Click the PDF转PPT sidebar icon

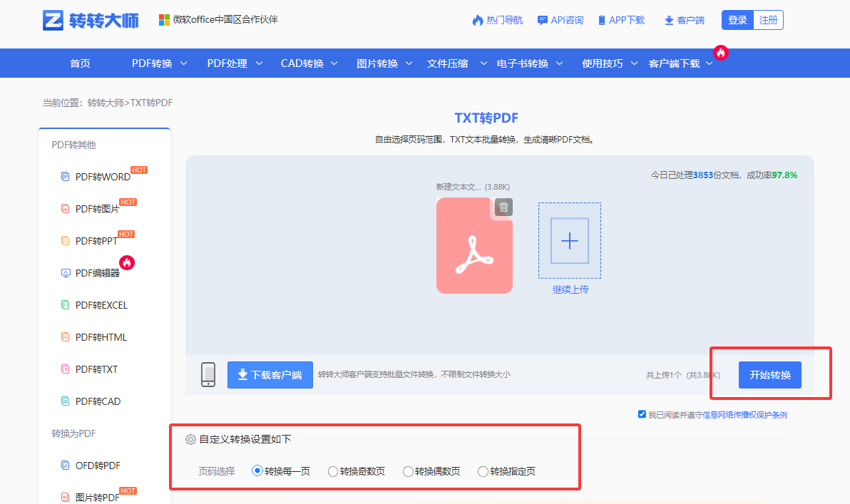coord(65,241)
